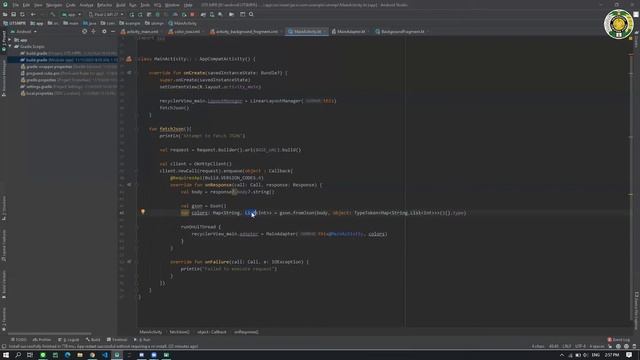This screenshot has height=360, width=640.
Task: Expand the app folder in project tree
Action: coord(10,40)
